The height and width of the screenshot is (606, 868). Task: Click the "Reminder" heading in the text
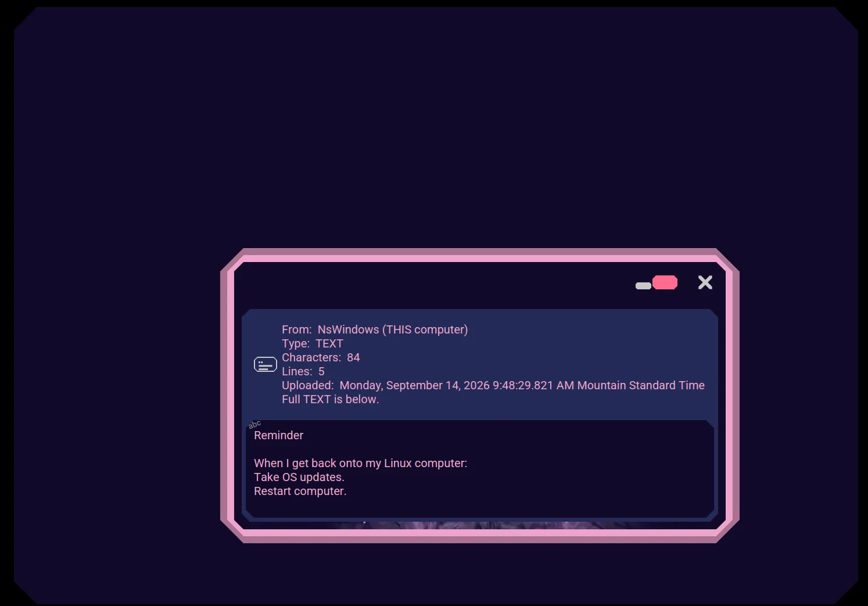[279, 435]
